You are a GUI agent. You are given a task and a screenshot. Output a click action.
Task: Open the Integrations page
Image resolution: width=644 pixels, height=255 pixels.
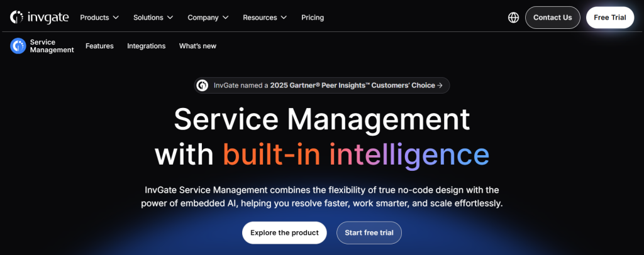point(146,46)
